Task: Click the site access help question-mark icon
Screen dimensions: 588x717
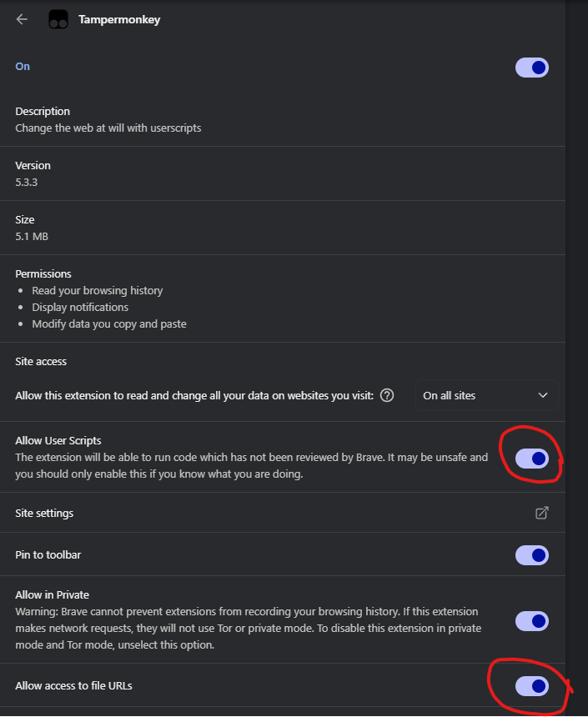Action: click(x=387, y=395)
